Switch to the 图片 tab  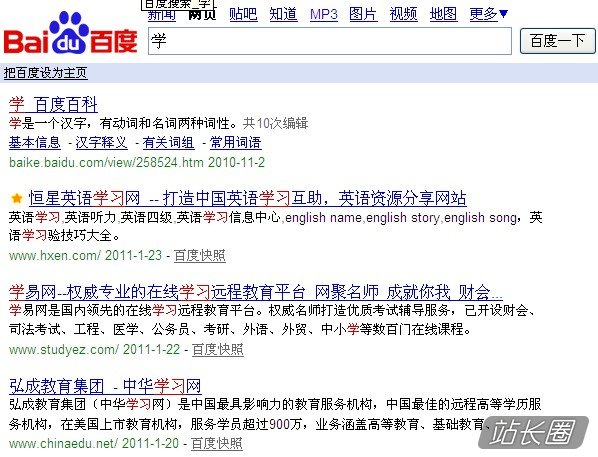point(363,14)
